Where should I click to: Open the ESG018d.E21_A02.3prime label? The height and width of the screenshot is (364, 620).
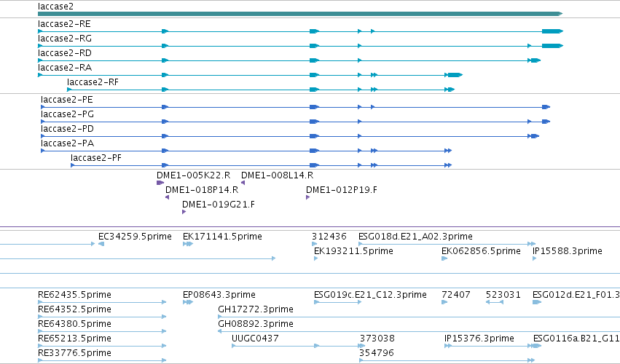[x=415, y=237]
